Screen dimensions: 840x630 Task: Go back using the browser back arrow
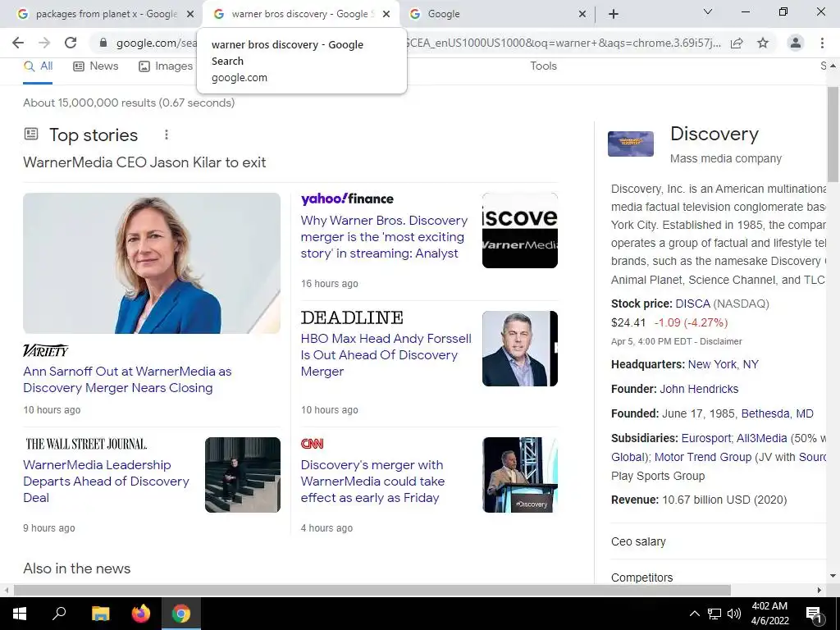point(18,43)
